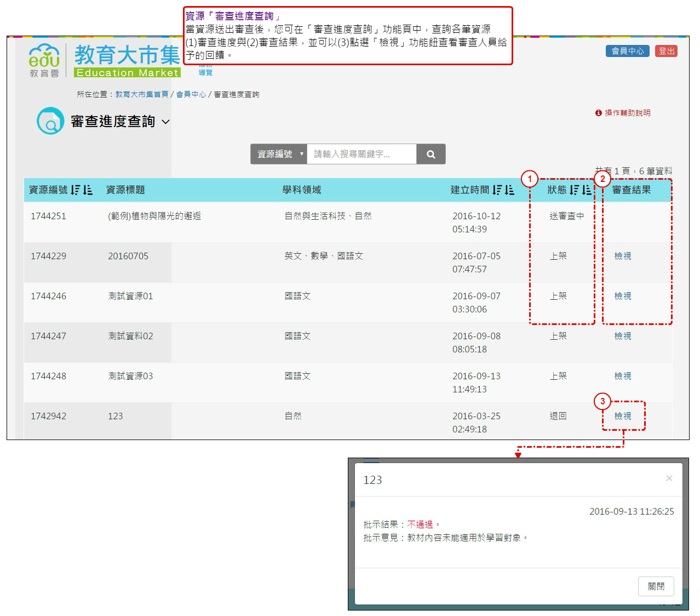The height and width of the screenshot is (616, 700).
Task: Click 檢視 for resource 1744229
Action: click(623, 256)
